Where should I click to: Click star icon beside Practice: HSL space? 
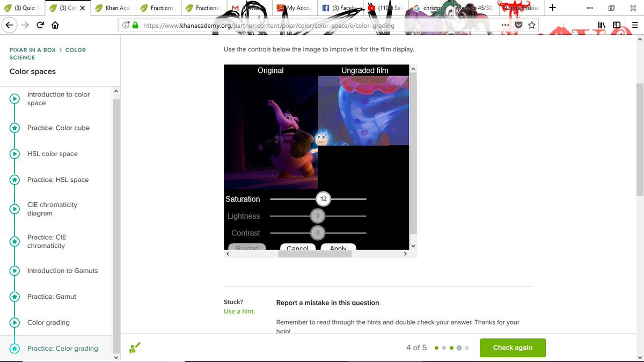click(15, 180)
